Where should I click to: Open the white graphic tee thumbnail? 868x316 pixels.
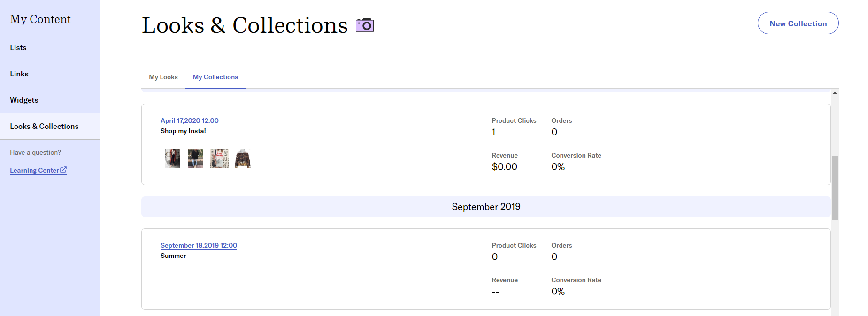[x=219, y=158]
